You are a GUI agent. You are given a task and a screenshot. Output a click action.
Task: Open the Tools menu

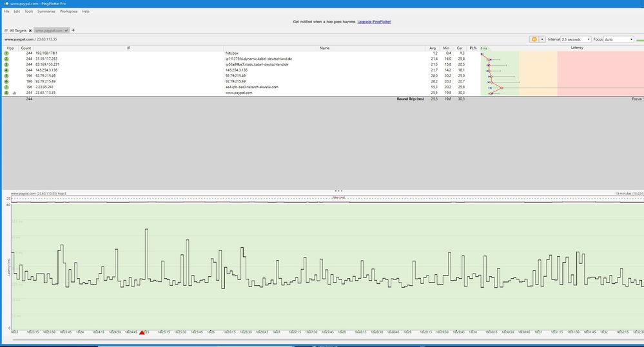click(x=29, y=12)
